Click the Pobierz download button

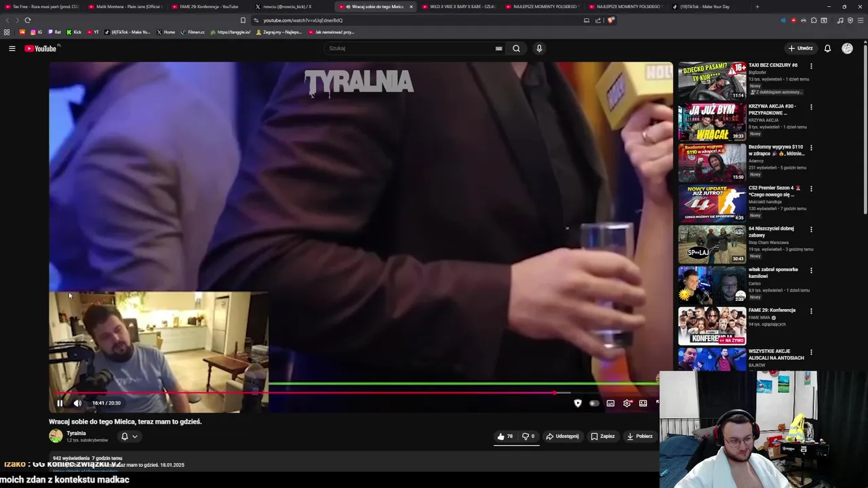(639, 436)
